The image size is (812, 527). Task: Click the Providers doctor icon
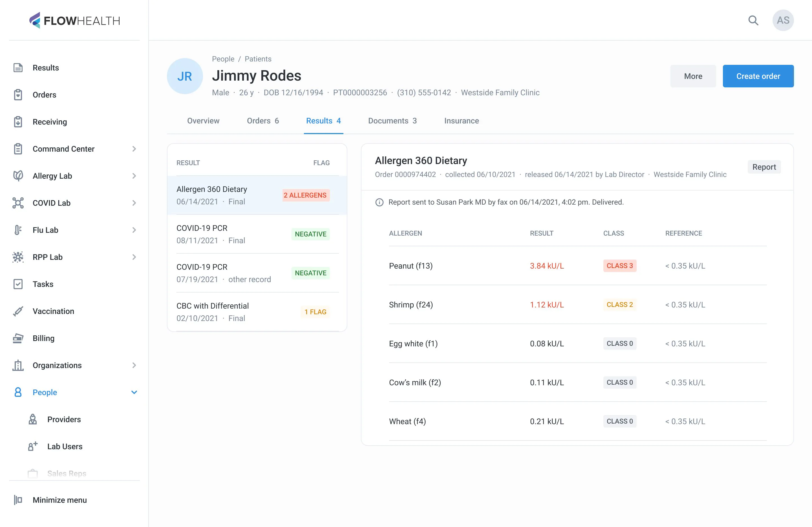[x=33, y=419]
